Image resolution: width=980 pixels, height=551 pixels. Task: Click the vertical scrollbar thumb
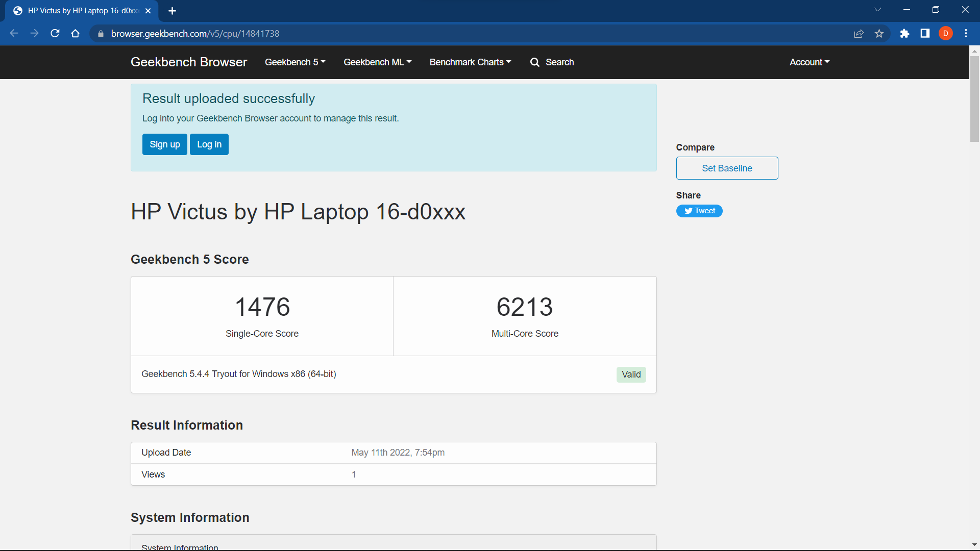tap(974, 99)
